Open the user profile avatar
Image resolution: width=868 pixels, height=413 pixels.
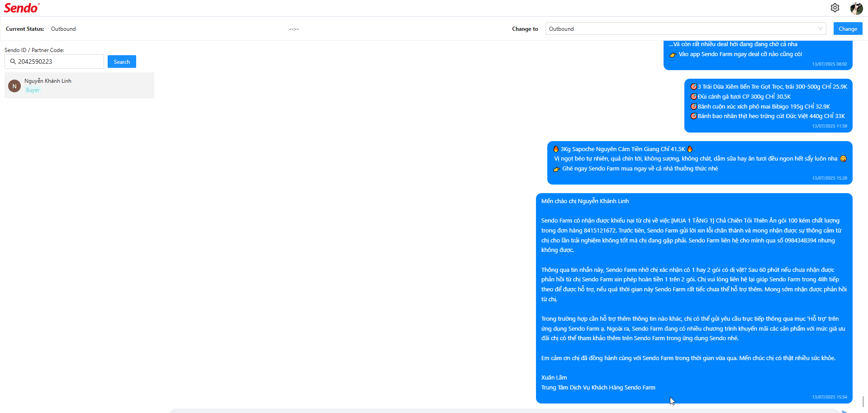856,8
